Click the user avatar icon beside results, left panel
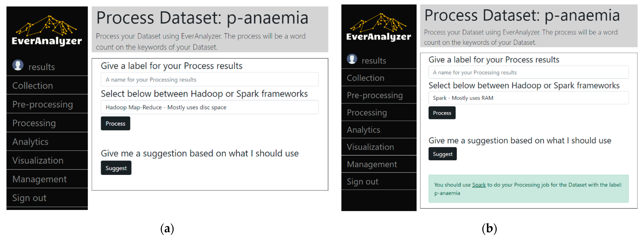This screenshot has width=644, height=240. click(x=18, y=65)
